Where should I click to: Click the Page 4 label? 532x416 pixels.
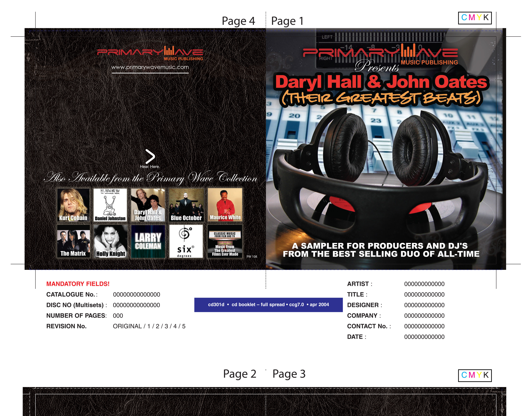point(238,21)
